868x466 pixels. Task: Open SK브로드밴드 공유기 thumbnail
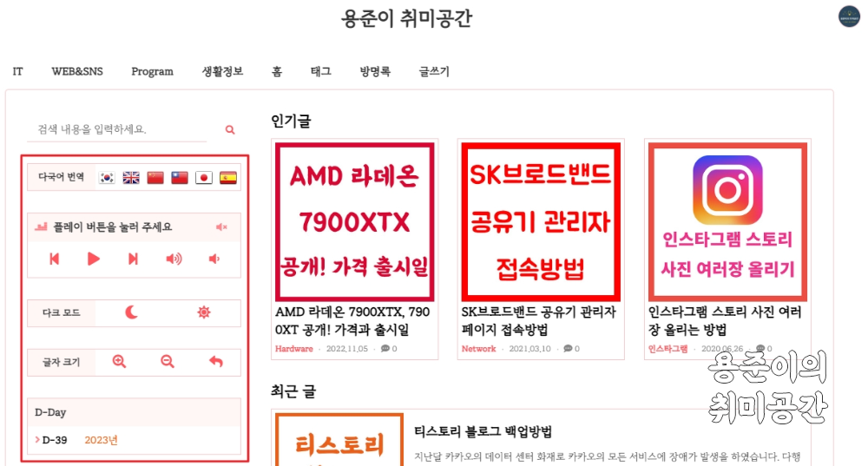[541, 222]
